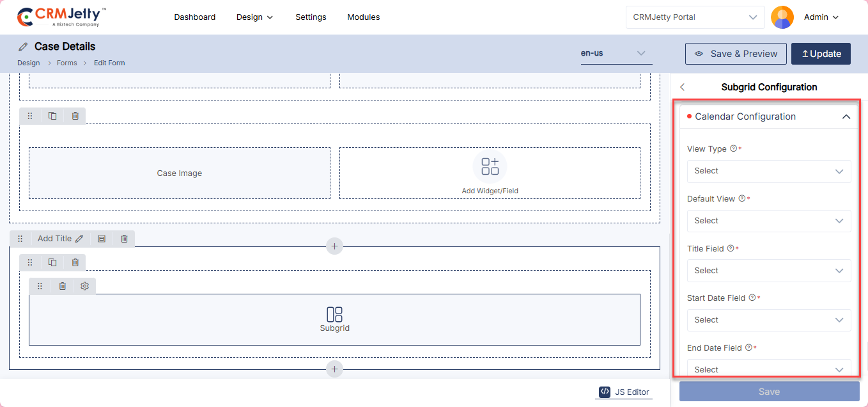Open the View Type dropdown
Screen dimensions: 868x407
click(768, 171)
